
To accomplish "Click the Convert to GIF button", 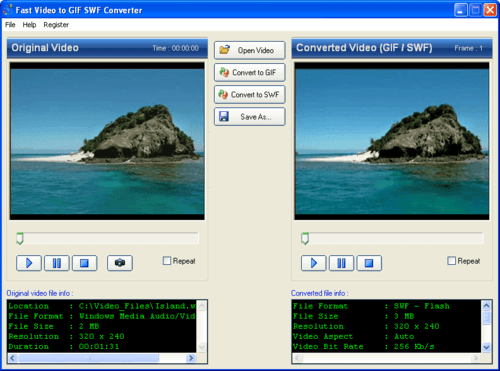I will [x=250, y=72].
